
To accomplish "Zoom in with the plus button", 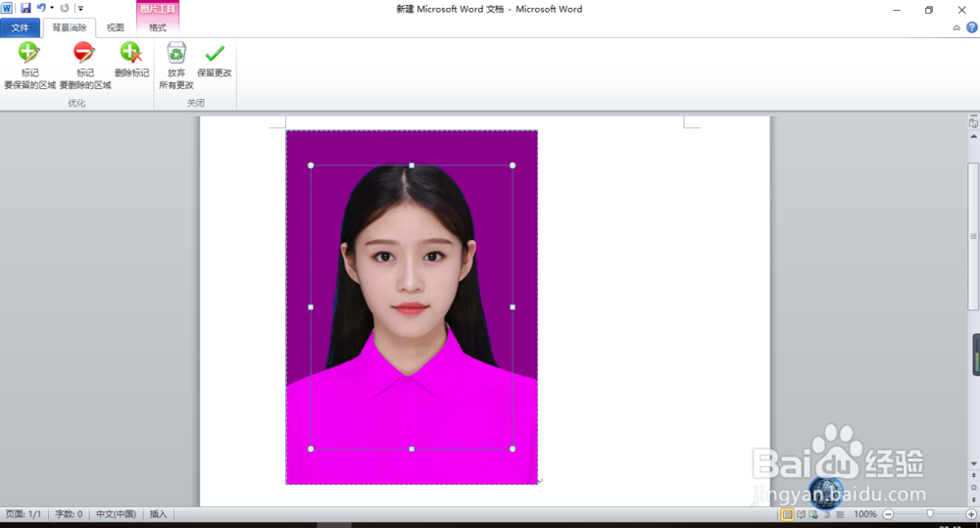I will tap(970, 514).
